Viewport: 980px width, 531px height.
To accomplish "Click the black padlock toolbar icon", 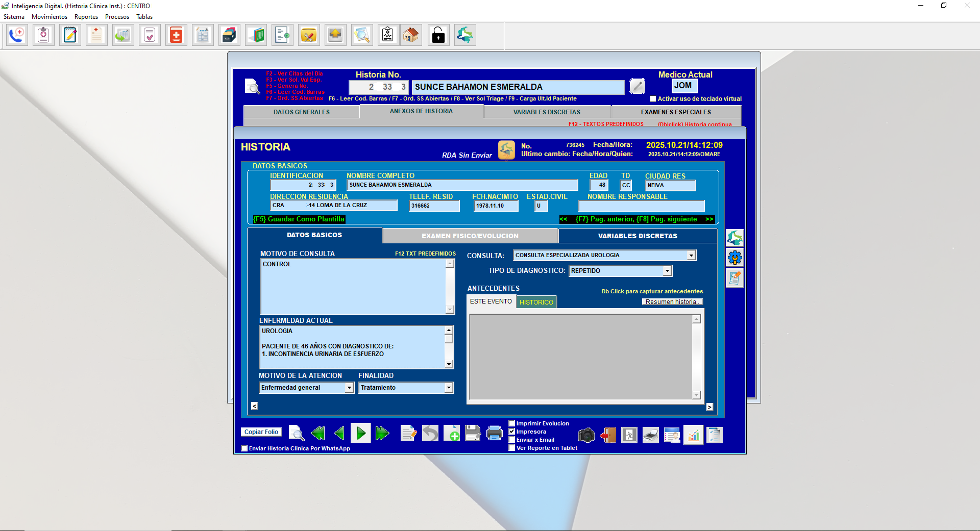I will 438,35.
